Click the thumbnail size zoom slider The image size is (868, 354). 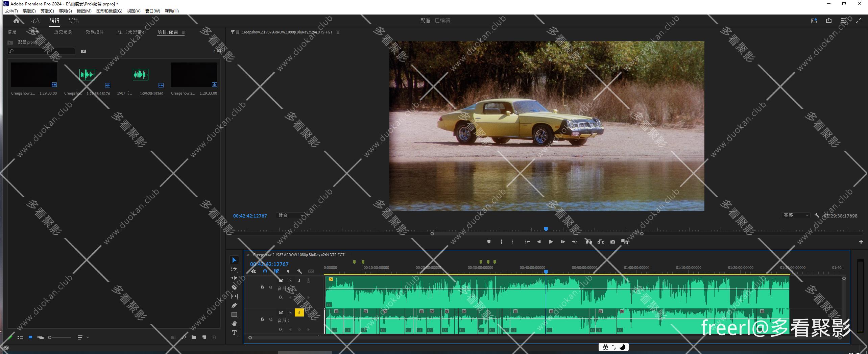tap(60, 337)
